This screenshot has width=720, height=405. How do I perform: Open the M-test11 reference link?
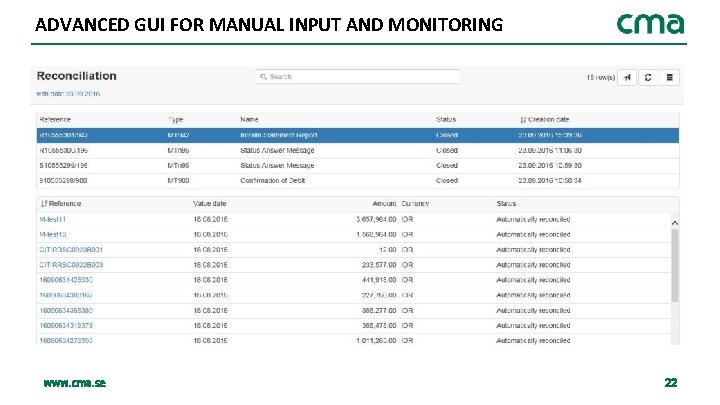[x=52, y=219]
